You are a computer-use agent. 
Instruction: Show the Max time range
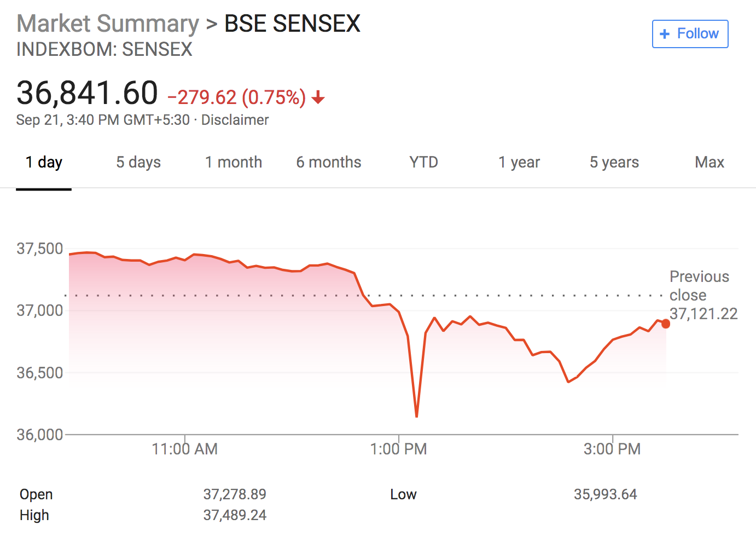(710, 163)
